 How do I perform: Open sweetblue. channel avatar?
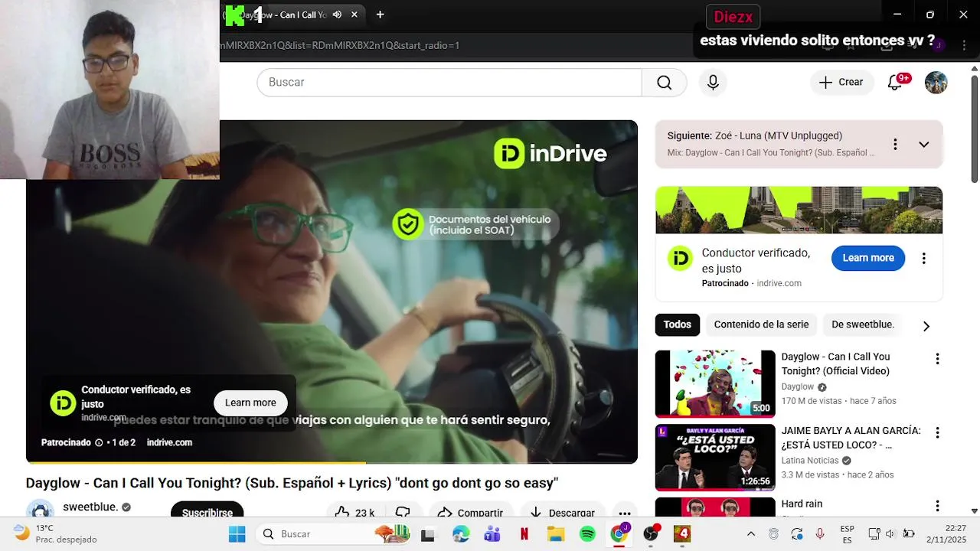coord(40,511)
